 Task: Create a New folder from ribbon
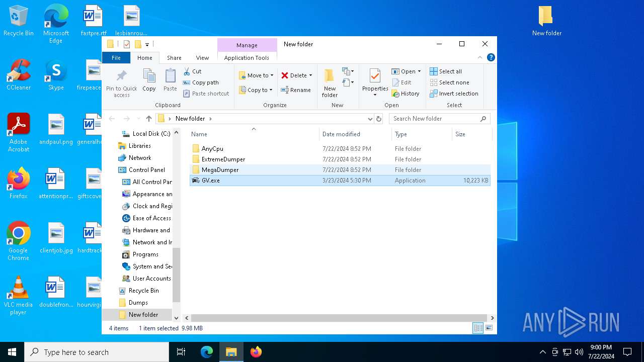click(330, 83)
